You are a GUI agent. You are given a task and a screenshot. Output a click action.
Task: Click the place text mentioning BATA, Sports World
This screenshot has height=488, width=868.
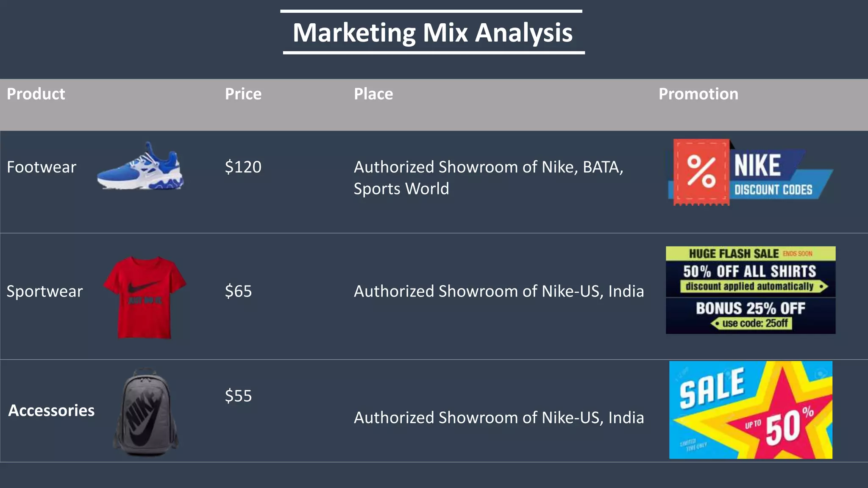488,178
